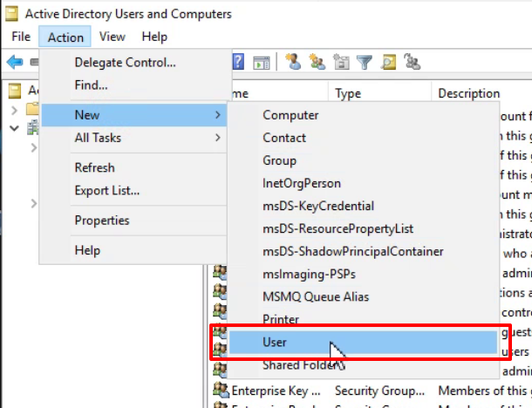Screen dimensions: 532x408
Task: Create new User object
Action: (363, 343)
